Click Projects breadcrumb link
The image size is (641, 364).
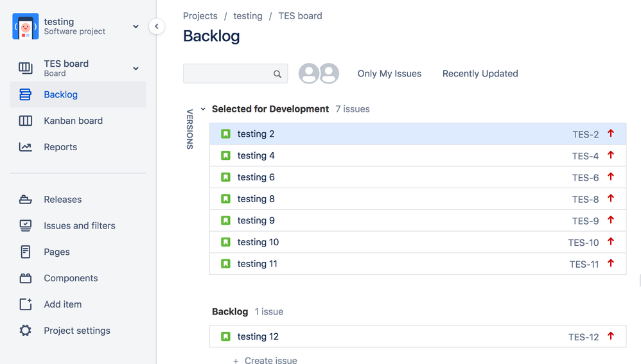pos(200,16)
